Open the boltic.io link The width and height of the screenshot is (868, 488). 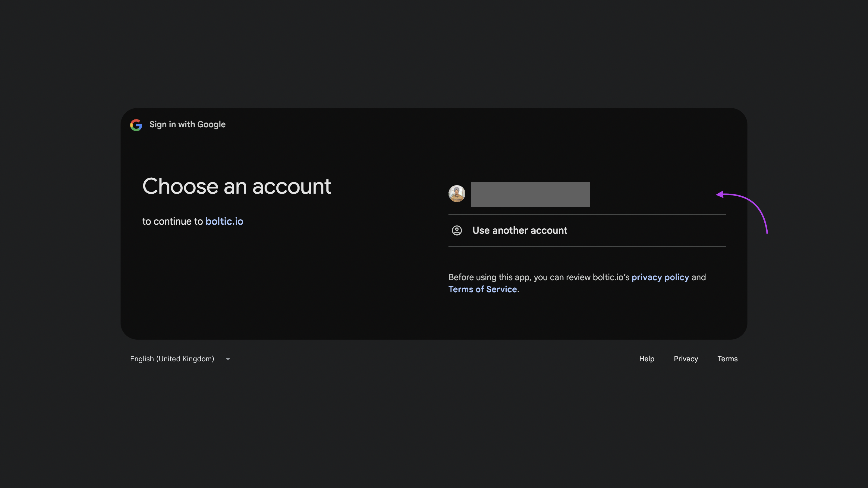coord(224,221)
